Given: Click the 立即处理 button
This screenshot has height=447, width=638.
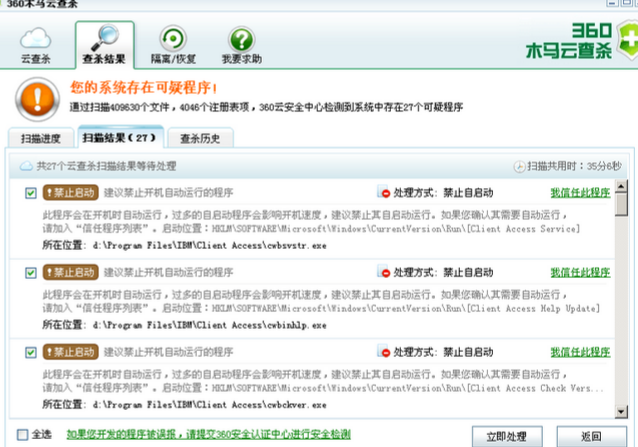Looking at the screenshot, I should tap(507, 436).
